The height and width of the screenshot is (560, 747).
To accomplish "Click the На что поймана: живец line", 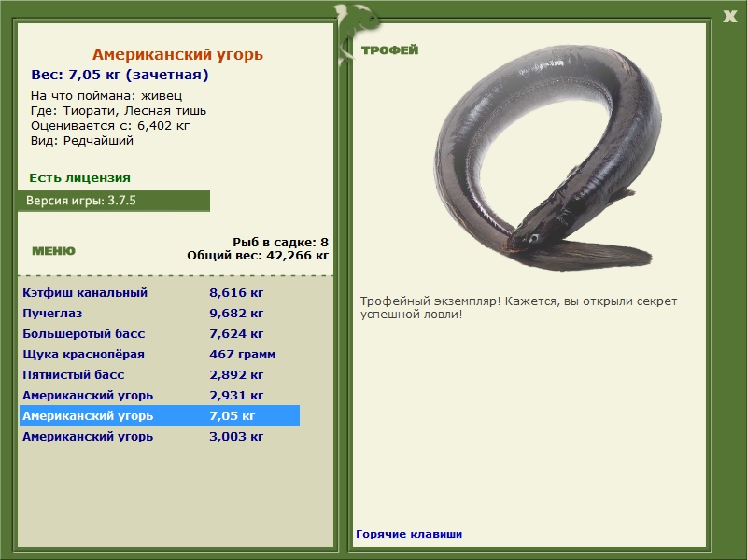I will click(106, 96).
